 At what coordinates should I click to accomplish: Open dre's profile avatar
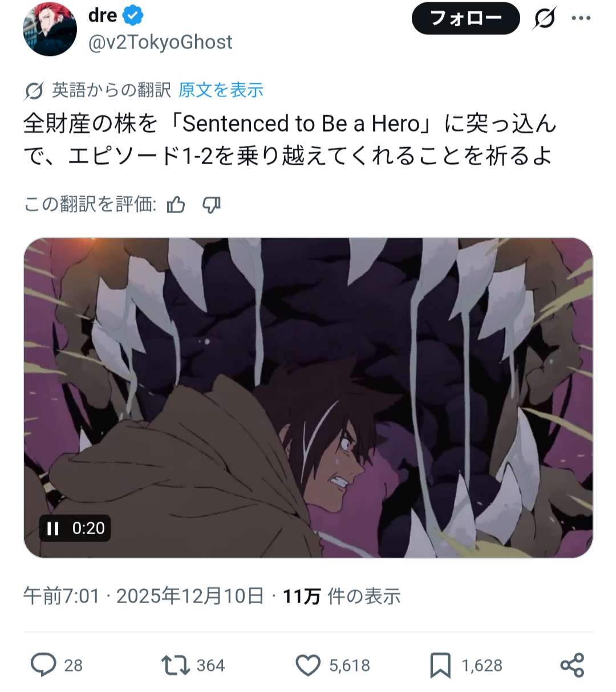click(x=50, y=29)
